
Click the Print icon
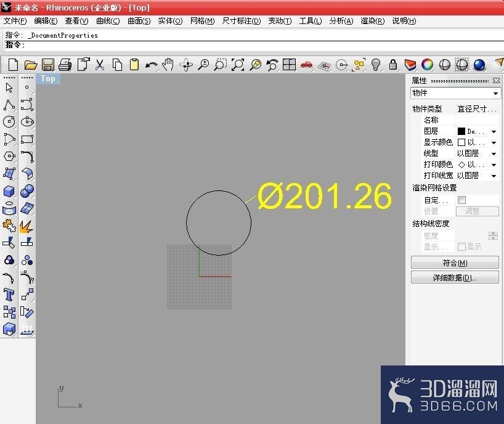coord(65,65)
